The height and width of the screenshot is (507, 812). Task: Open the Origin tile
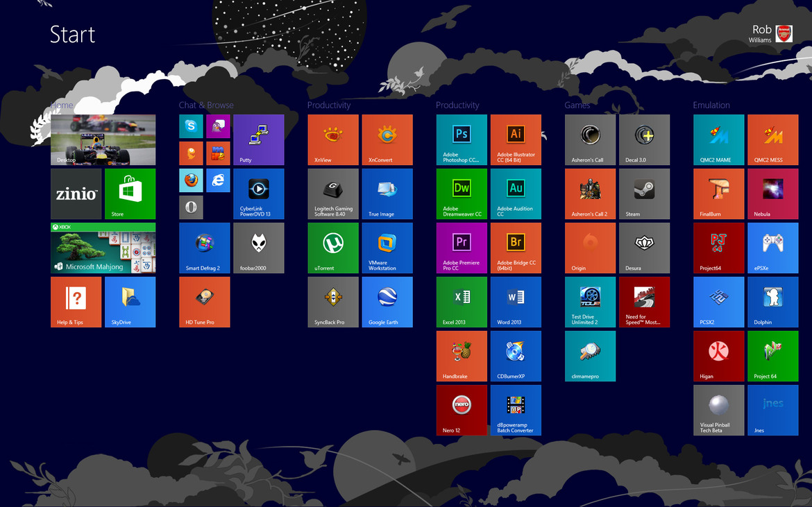click(591, 248)
